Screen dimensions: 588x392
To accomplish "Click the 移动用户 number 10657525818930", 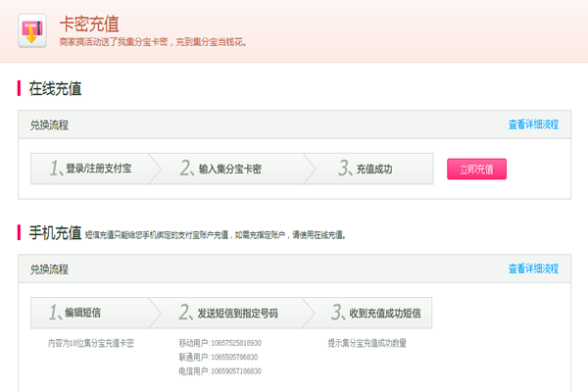I will (236, 343).
